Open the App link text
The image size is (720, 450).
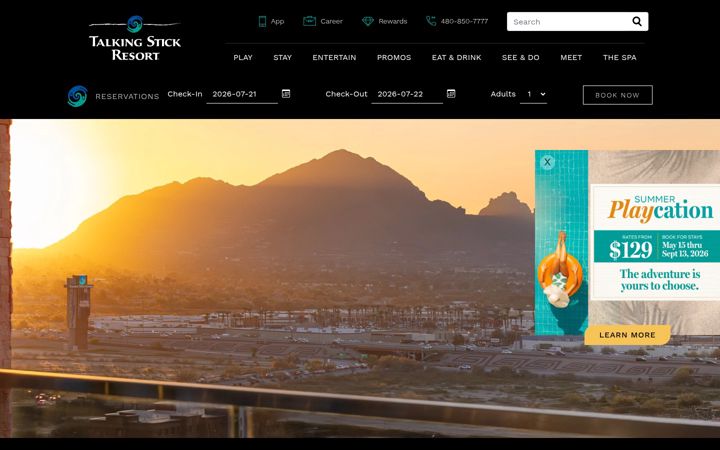click(277, 22)
